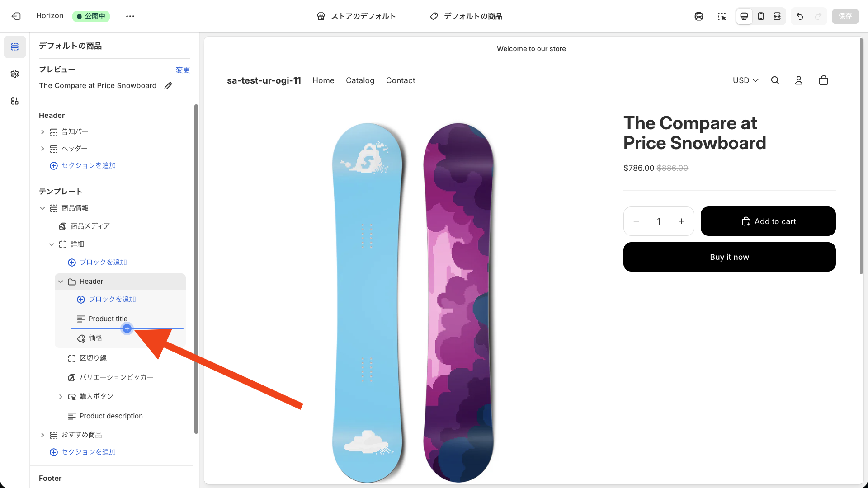The width and height of the screenshot is (868, 488).
Task: Expand the 告知バー section
Action: point(42,132)
